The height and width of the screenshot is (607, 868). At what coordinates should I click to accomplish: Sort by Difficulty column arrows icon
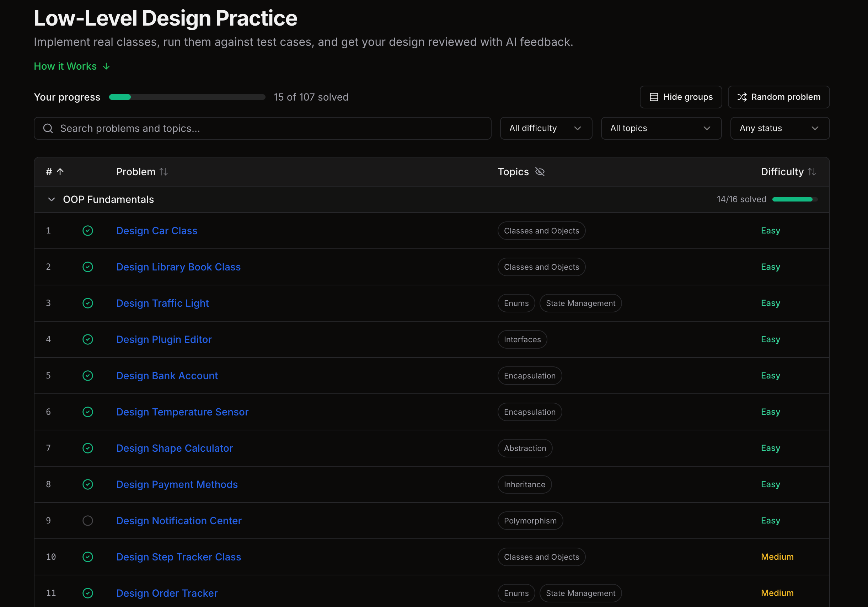(812, 172)
